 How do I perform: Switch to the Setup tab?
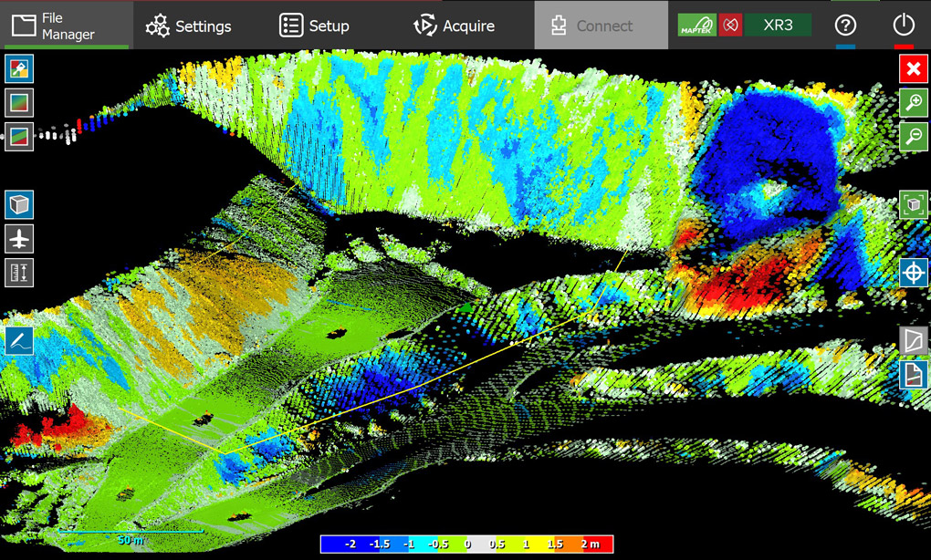coord(315,26)
